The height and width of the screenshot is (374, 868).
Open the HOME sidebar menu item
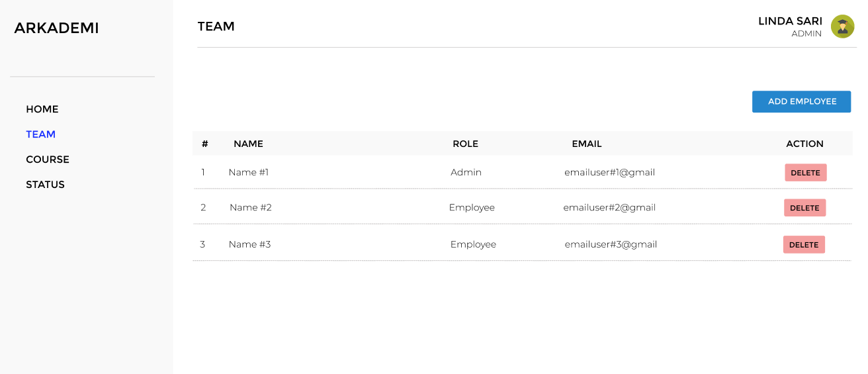click(42, 109)
